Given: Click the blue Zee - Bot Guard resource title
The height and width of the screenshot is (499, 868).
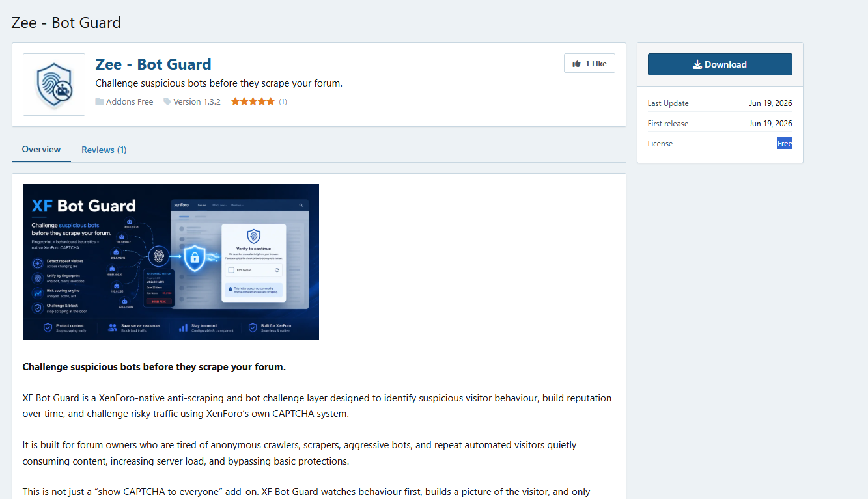Looking at the screenshot, I should click(154, 64).
